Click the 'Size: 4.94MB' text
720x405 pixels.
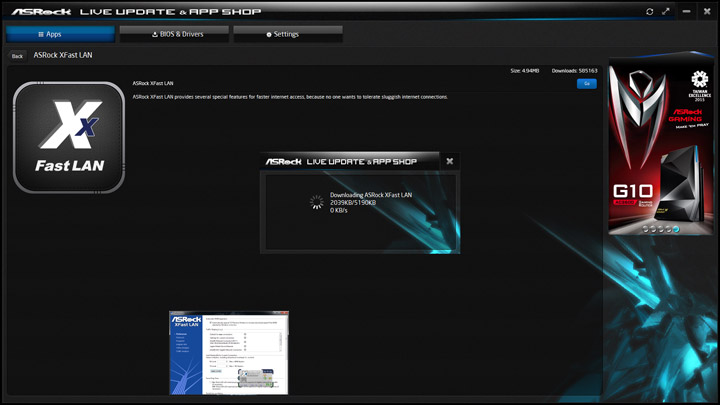524,71
